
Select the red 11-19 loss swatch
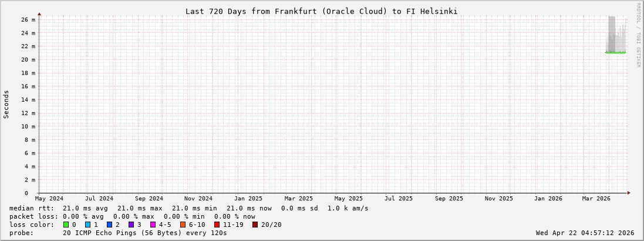coord(217,225)
